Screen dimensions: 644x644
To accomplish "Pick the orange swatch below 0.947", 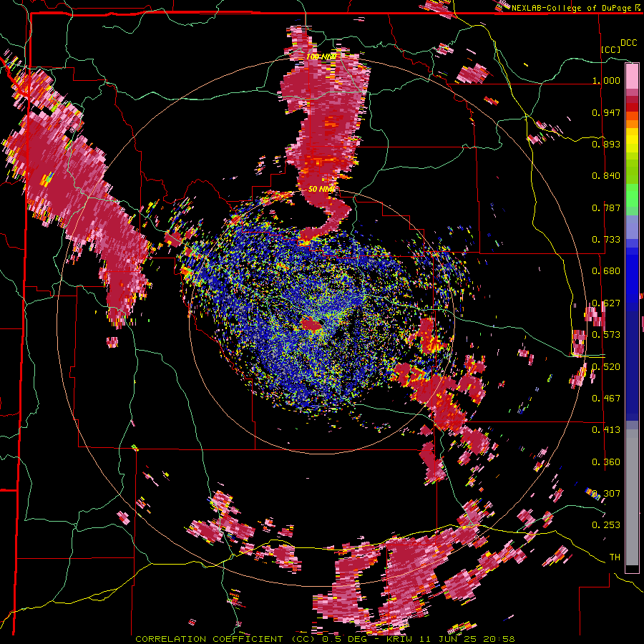I will coord(632,124).
